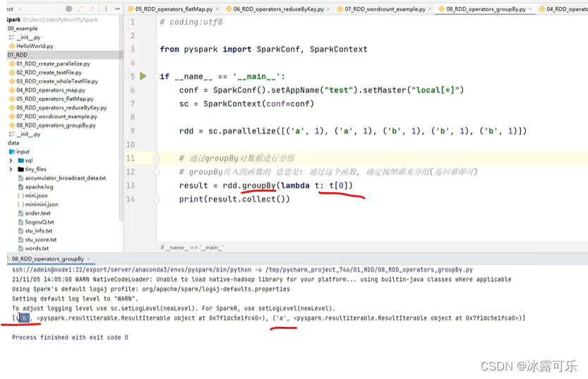Image resolution: width=588 pixels, height=379 pixels.
Task: Run script via green gutter arrow on line 5
Action: click(143, 76)
